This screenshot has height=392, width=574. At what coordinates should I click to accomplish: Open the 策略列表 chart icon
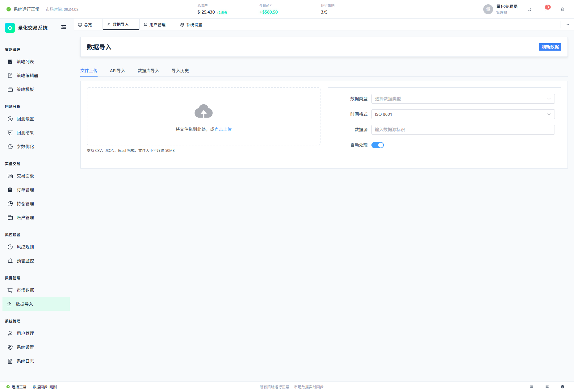click(x=10, y=62)
